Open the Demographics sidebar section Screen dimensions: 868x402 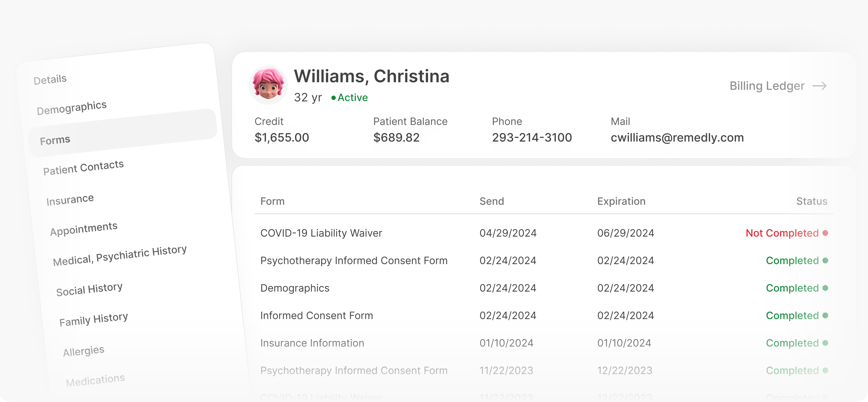[x=71, y=108]
